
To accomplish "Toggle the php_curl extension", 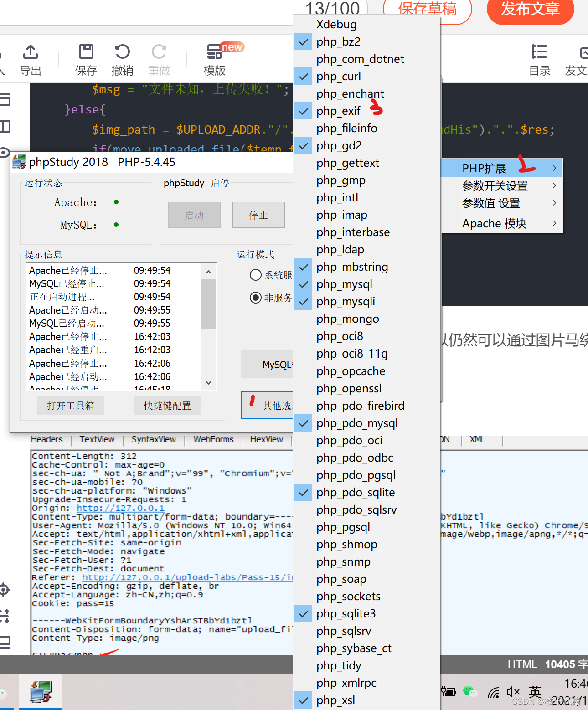I will click(367, 77).
